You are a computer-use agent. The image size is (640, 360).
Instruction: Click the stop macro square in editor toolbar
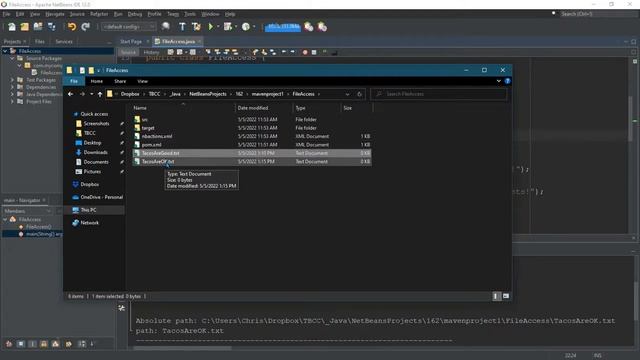coord(314,52)
